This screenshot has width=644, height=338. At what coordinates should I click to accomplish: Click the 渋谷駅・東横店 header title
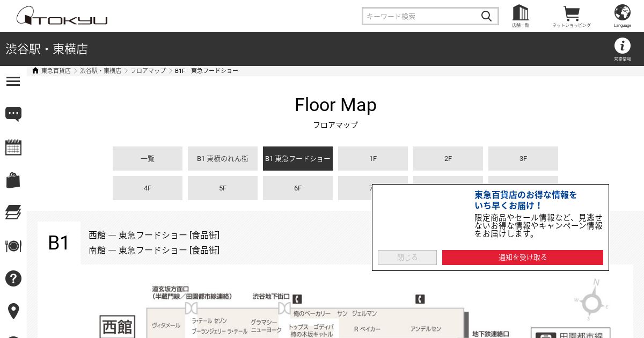(x=47, y=49)
